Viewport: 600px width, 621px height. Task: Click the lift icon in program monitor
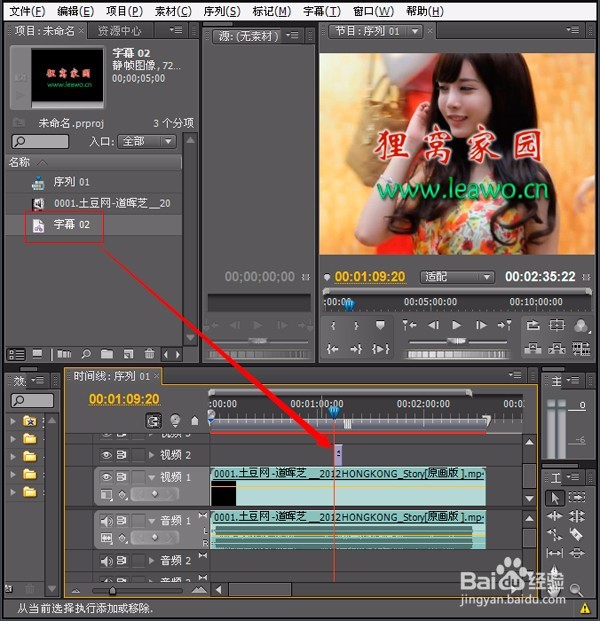click(x=533, y=349)
